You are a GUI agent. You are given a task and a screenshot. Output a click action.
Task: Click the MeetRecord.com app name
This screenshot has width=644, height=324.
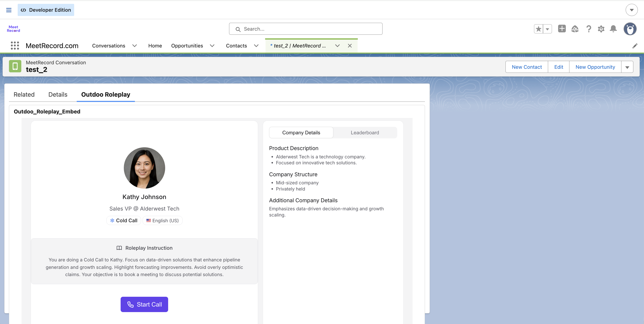click(x=52, y=46)
